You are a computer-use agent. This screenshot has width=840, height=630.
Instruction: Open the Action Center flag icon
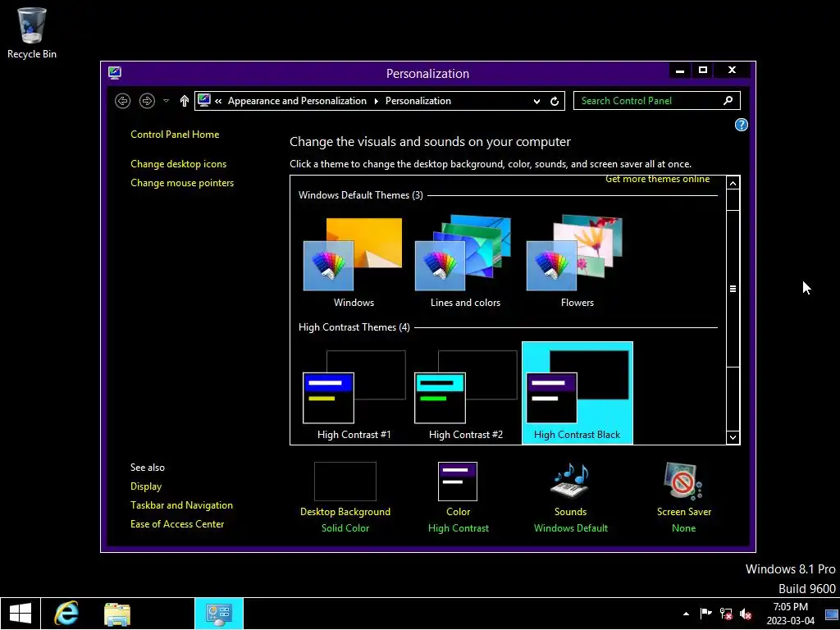tap(705, 614)
